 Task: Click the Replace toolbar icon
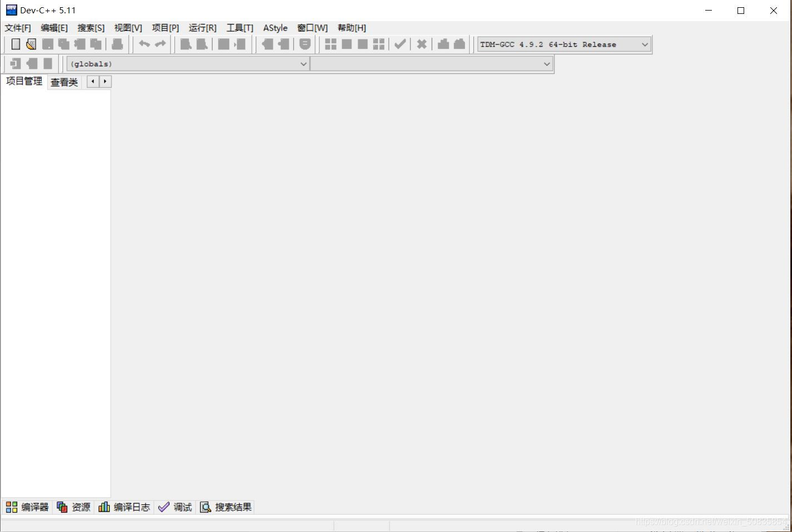[202, 44]
